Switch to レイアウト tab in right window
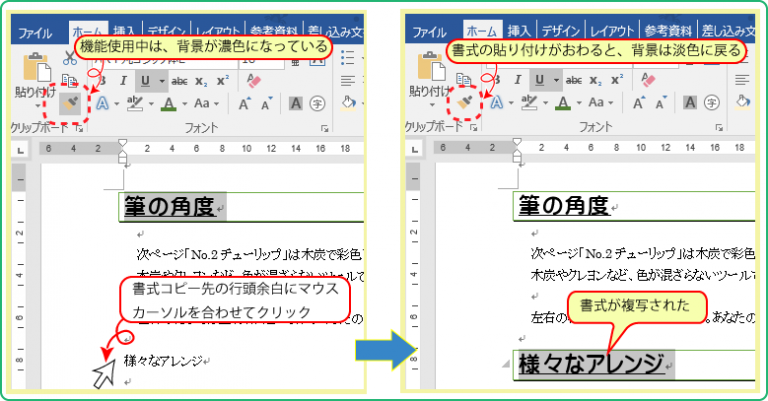The height and width of the screenshot is (401, 768). (x=612, y=31)
